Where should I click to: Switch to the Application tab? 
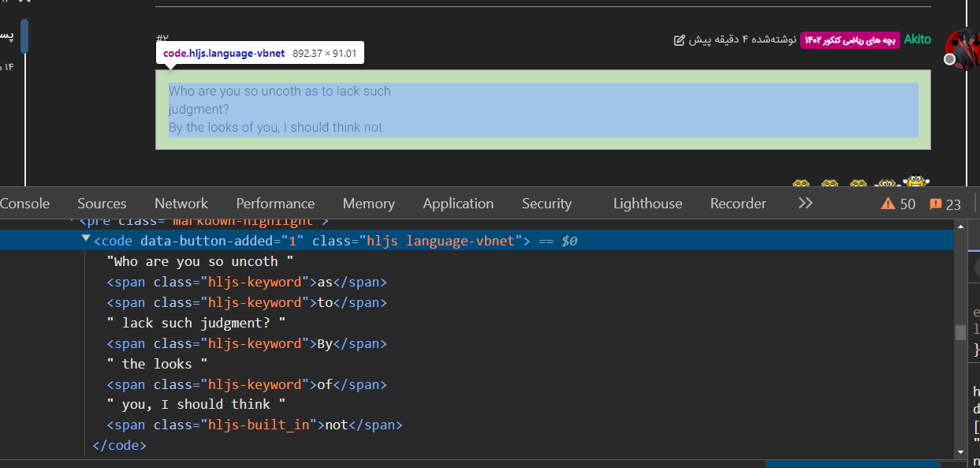click(x=458, y=204)
